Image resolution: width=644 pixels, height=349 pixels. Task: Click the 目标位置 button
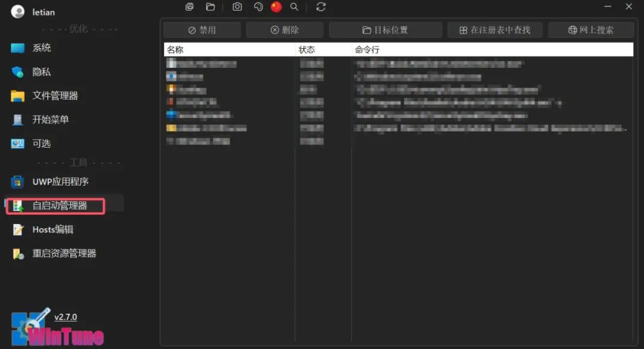385,30
